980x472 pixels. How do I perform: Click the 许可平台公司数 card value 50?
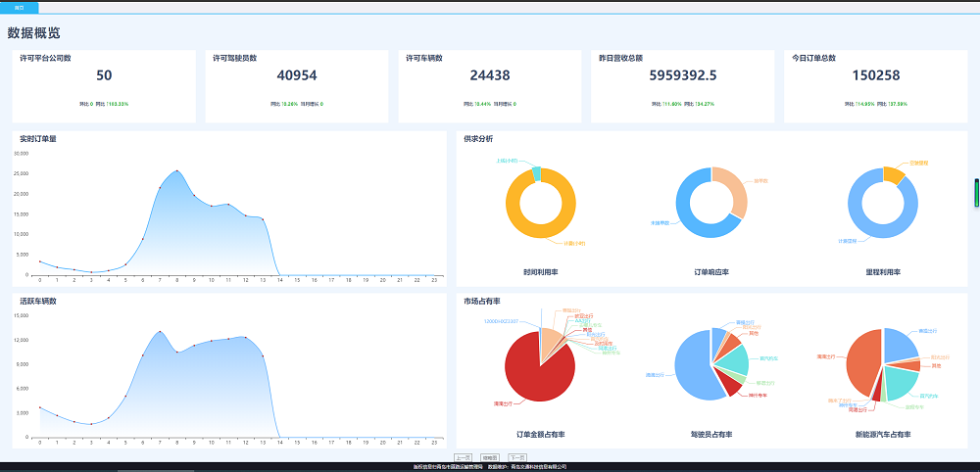(x=104, y=75)
